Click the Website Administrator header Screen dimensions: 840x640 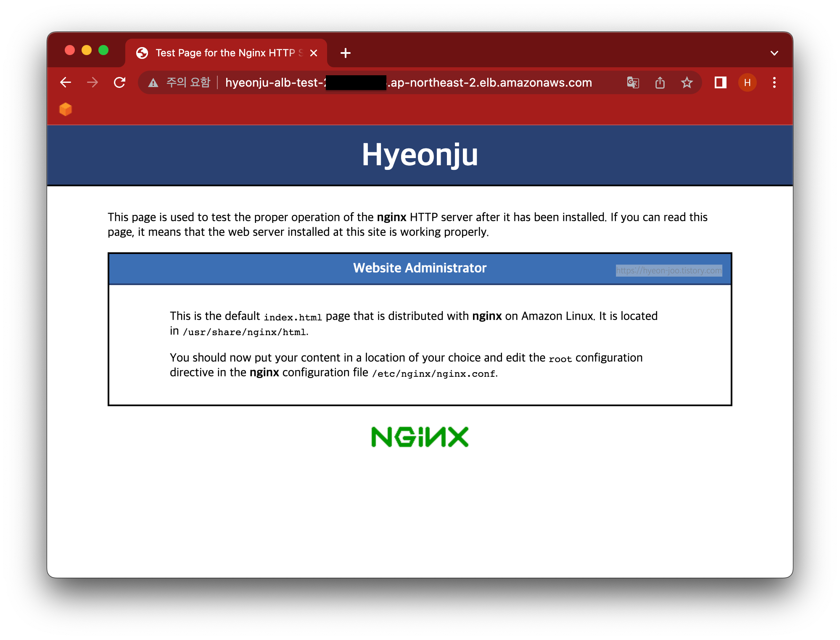click(x=420, y=268)
